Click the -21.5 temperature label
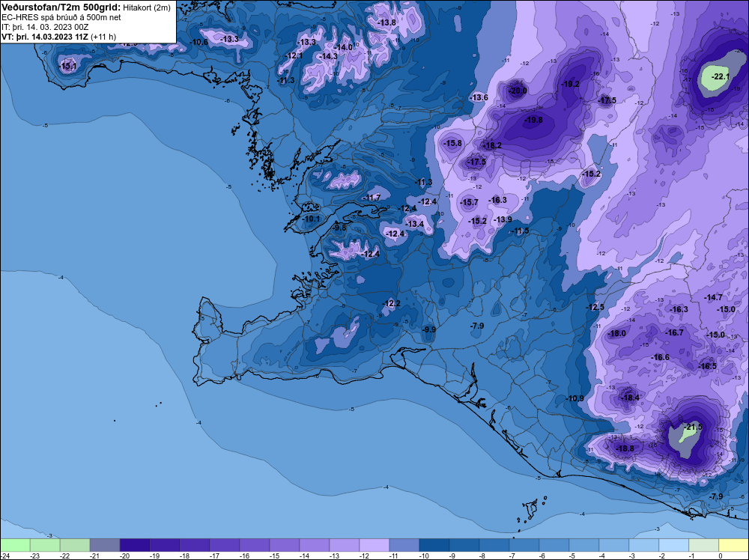 [x=693, y=427]
